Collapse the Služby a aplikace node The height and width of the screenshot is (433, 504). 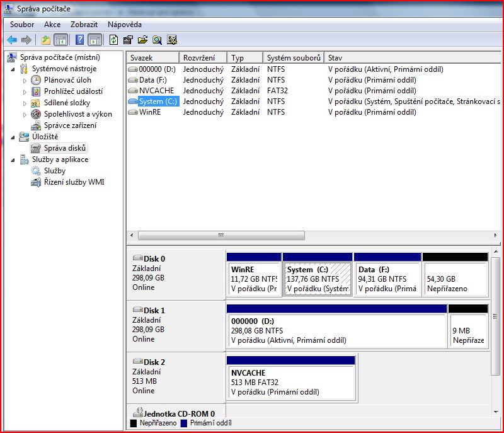(x=14, y=159)
